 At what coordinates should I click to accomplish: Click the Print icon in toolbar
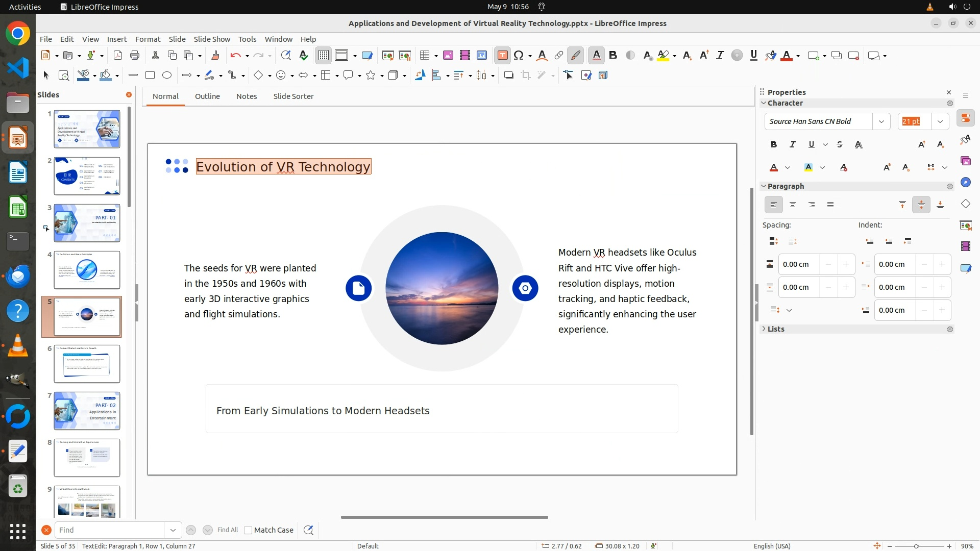[x=135, y=56]
